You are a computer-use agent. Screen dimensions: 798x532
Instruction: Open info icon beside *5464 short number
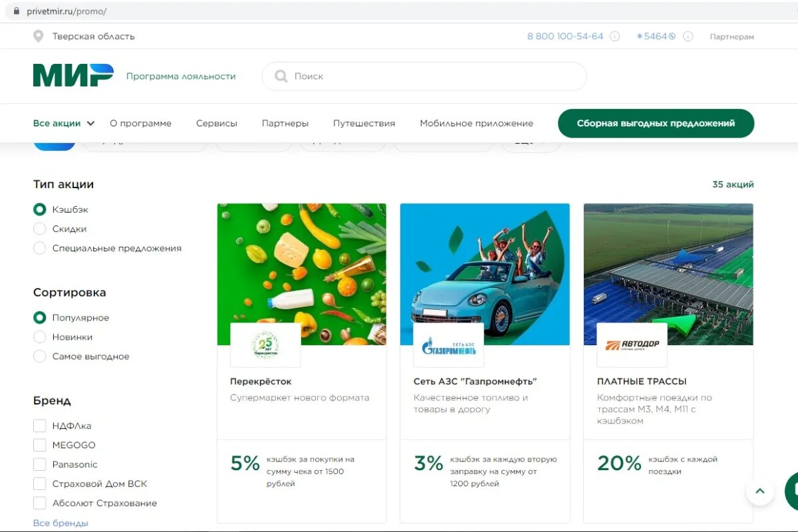[x=688, y=37]
